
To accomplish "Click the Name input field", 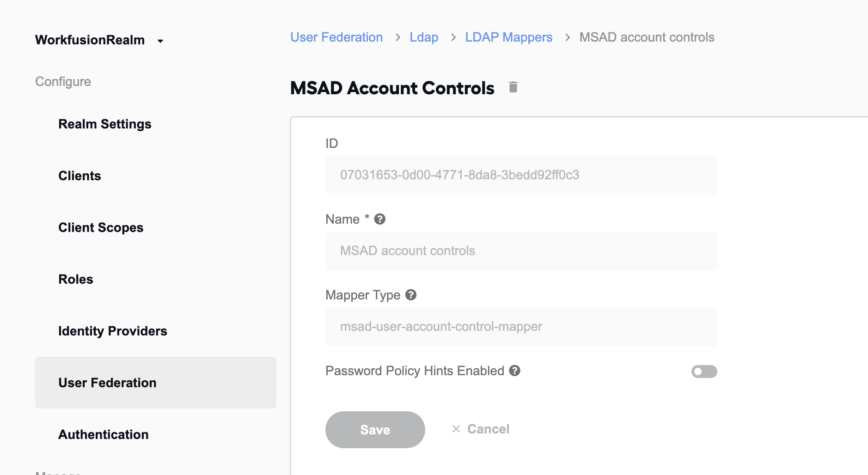I will pos(521,251).
